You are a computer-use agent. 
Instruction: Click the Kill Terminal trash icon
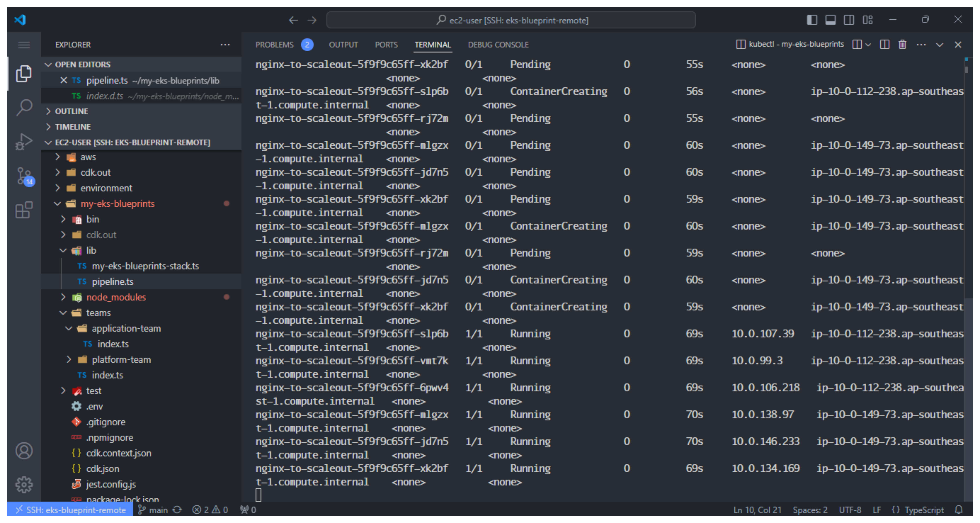(902, 44)
